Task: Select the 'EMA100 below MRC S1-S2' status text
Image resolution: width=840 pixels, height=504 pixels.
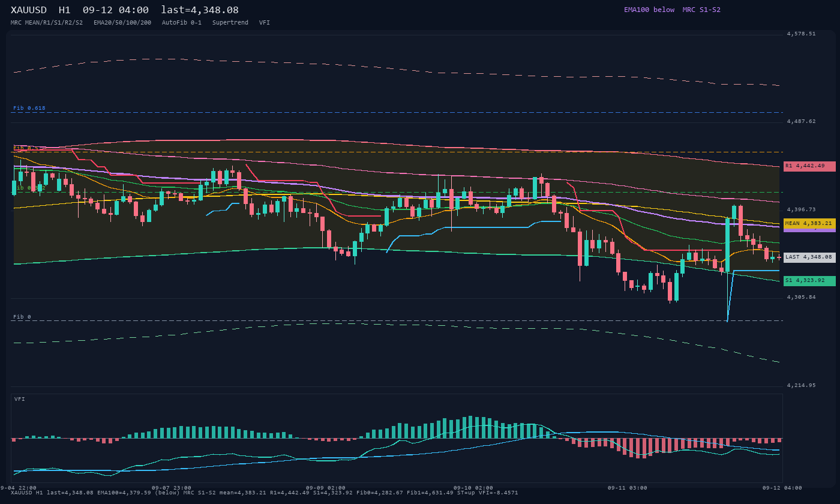Action: coord(672,10)
